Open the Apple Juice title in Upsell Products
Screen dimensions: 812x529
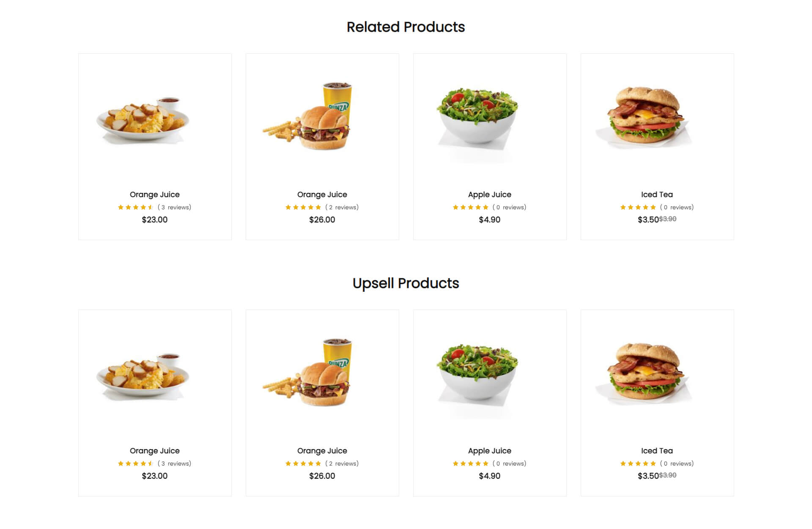(x=490, y=451)
